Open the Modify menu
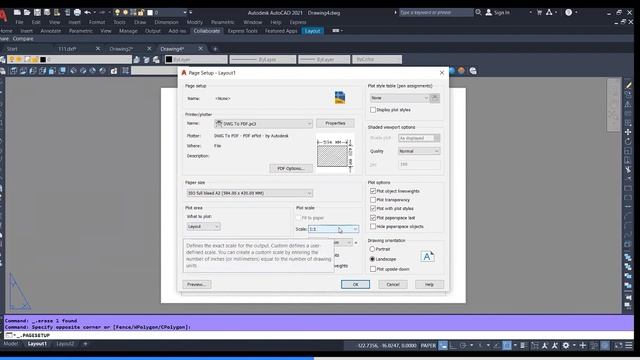 coord(194,22)
